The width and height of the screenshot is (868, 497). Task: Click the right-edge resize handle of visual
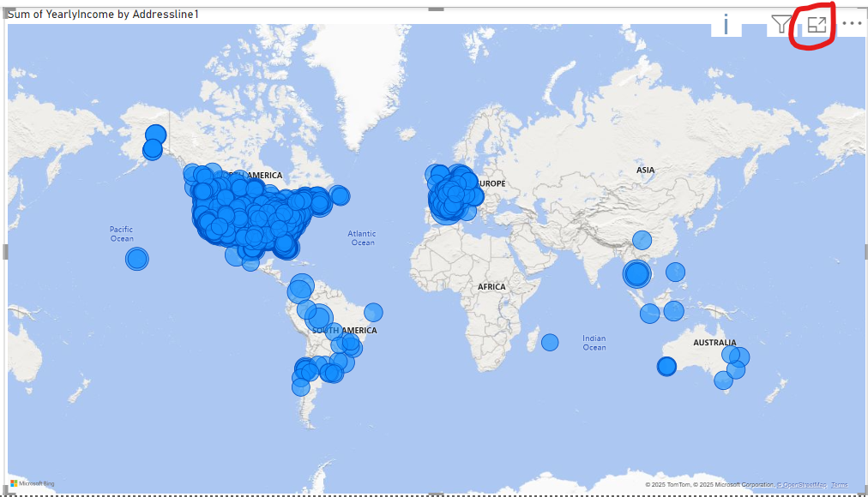tap(865, 251)
